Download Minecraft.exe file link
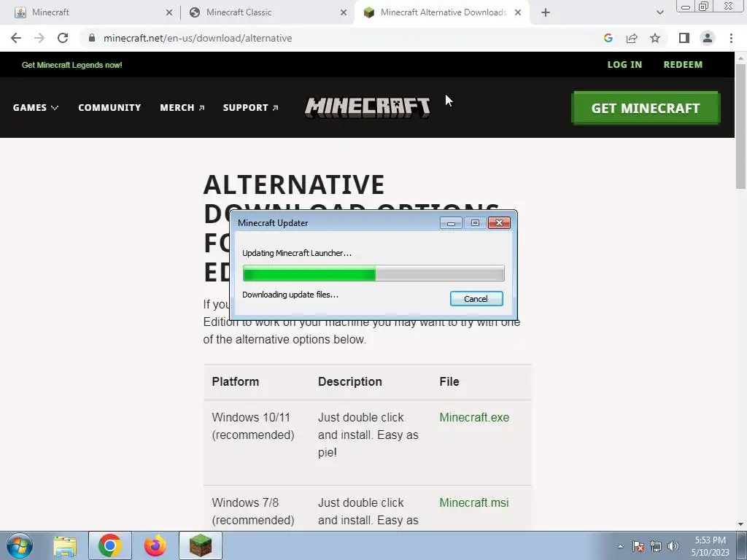The width and height of the screenshot is (747, 560). tap(474, 417)
